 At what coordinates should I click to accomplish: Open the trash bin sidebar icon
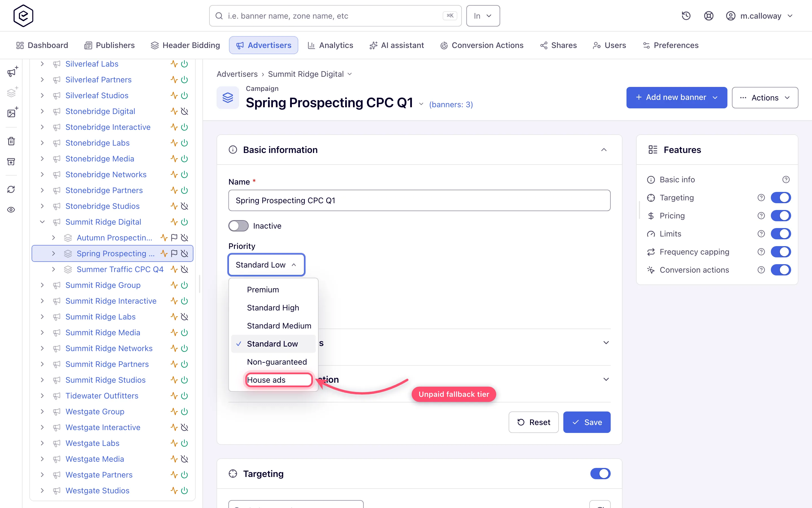(11, 141)
